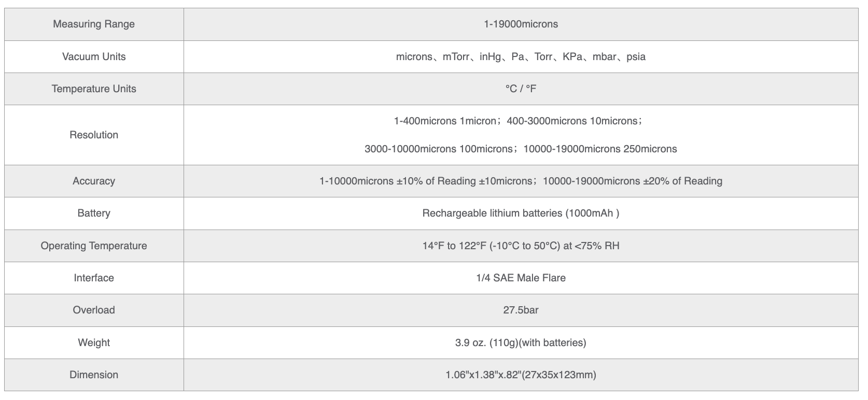Image resolution: width=868 pixels, height=400 pixels.
Task: Click the Rechargeable lithium batteries value
Action: (521, 213)
